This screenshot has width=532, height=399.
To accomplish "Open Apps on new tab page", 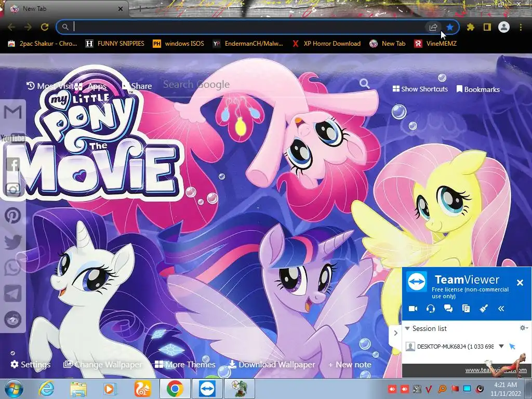I will (x=91, y=86).
